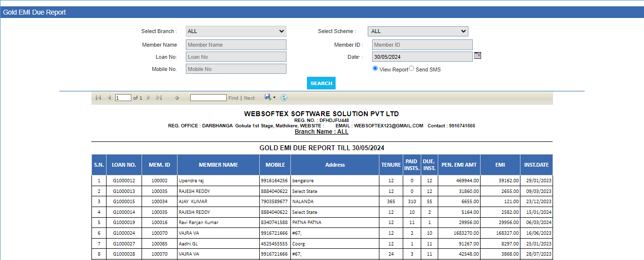Click the PEN. EMI AMT column header

(459, 165)
